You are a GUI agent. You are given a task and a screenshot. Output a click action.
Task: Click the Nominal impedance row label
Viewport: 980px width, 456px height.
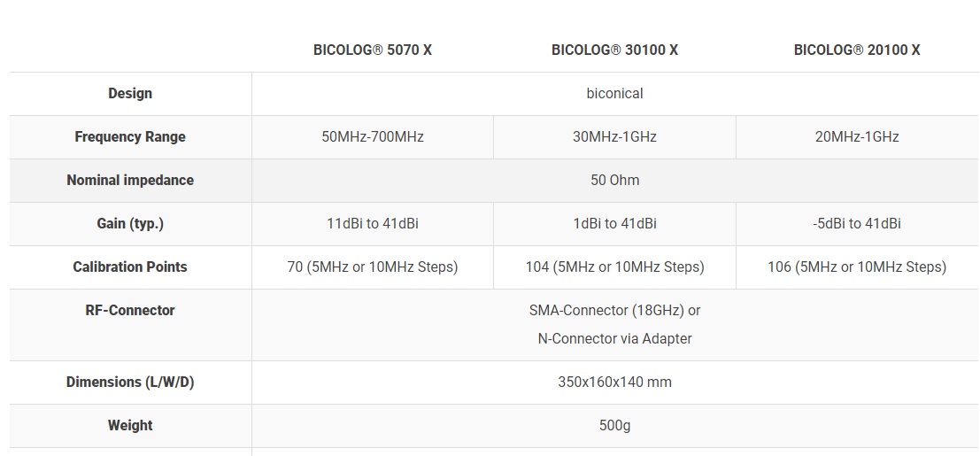point(130,180)
